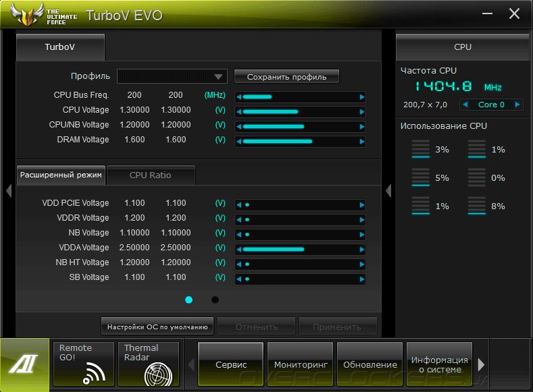This screenshot has width=533, height=392.
Task: Open the Remote GO! tool
Action: [84, 364]
